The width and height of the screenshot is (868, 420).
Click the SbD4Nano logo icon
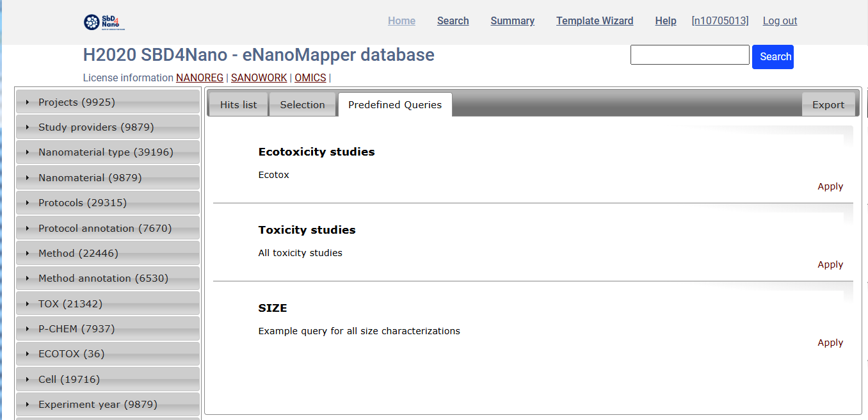pyautogui.click(x=104, y=22)
